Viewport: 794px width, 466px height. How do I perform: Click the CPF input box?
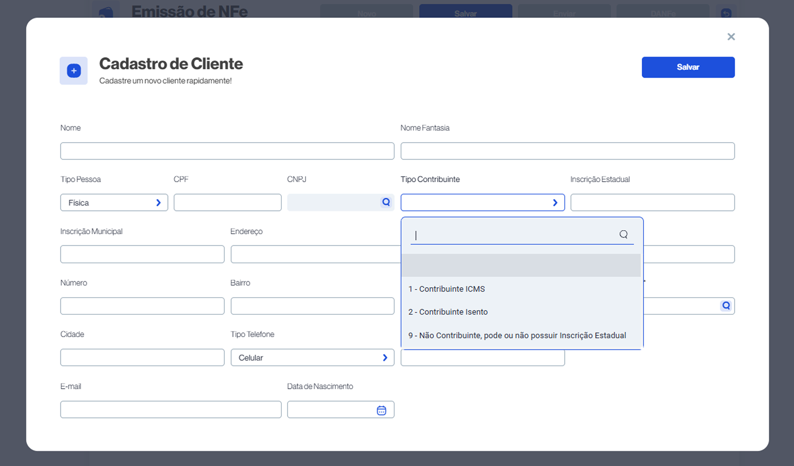pos(227,203)
